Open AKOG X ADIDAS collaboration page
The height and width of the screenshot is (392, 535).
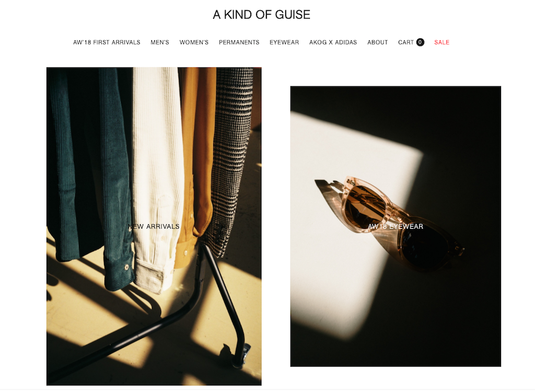click(333, 42)
